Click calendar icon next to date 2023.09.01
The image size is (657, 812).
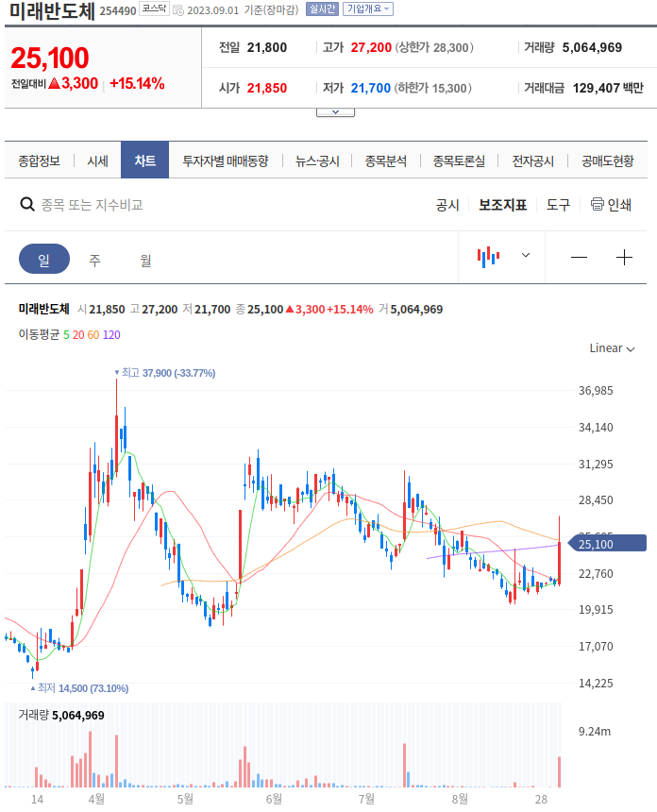(x=177, y=10)
